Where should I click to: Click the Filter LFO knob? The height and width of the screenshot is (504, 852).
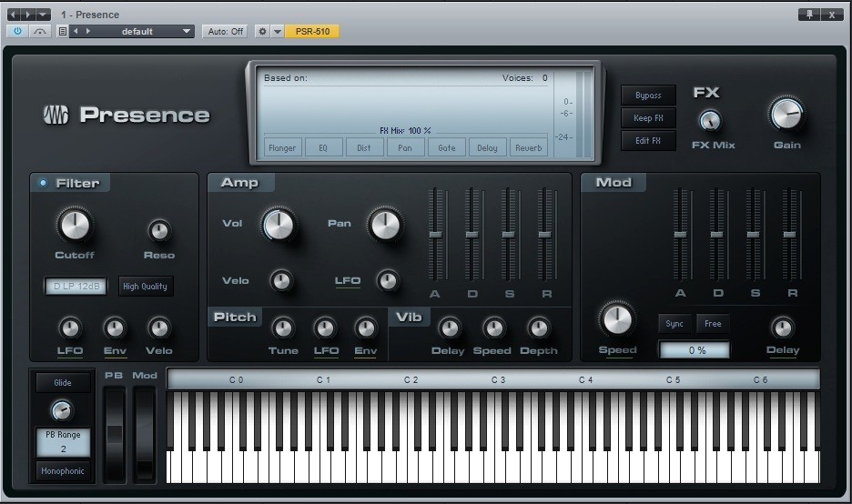[69, 328]
